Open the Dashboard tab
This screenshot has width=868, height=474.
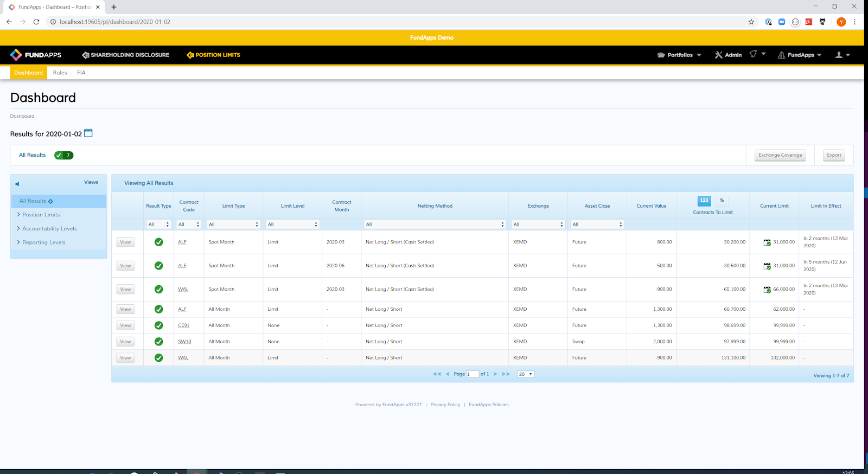29,73
